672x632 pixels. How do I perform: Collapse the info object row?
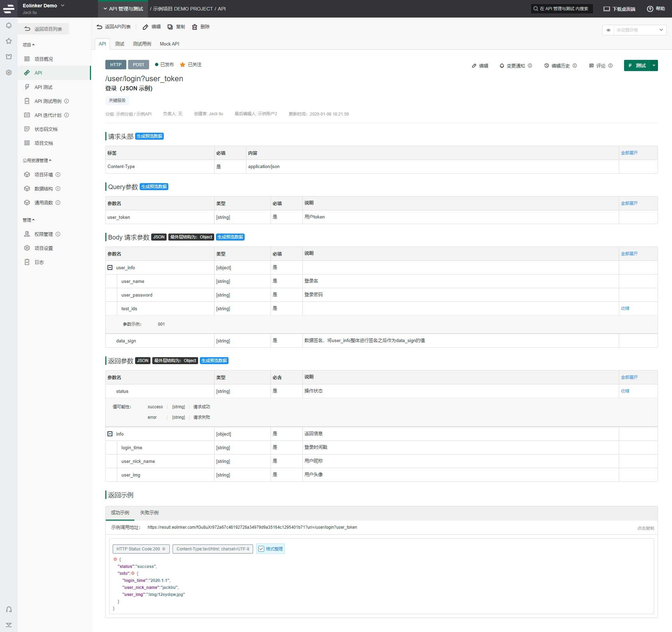pos(110,434)
